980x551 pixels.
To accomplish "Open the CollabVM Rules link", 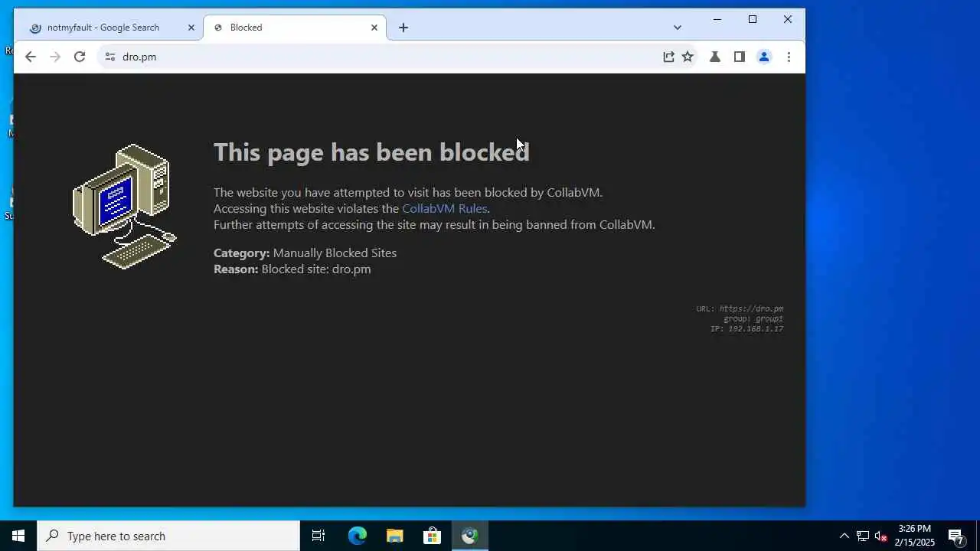I will [x=445, y=208].
